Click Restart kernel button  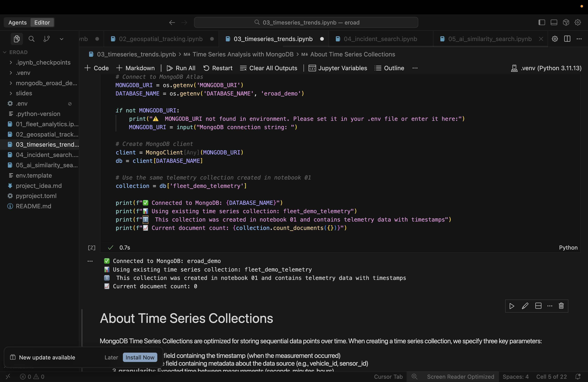pos(218,68)
